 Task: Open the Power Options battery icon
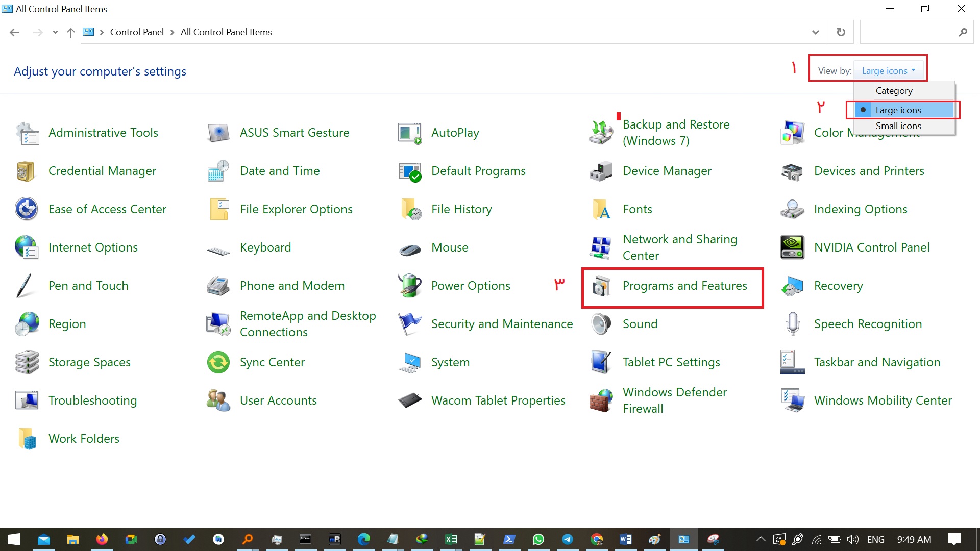point(409,286)
